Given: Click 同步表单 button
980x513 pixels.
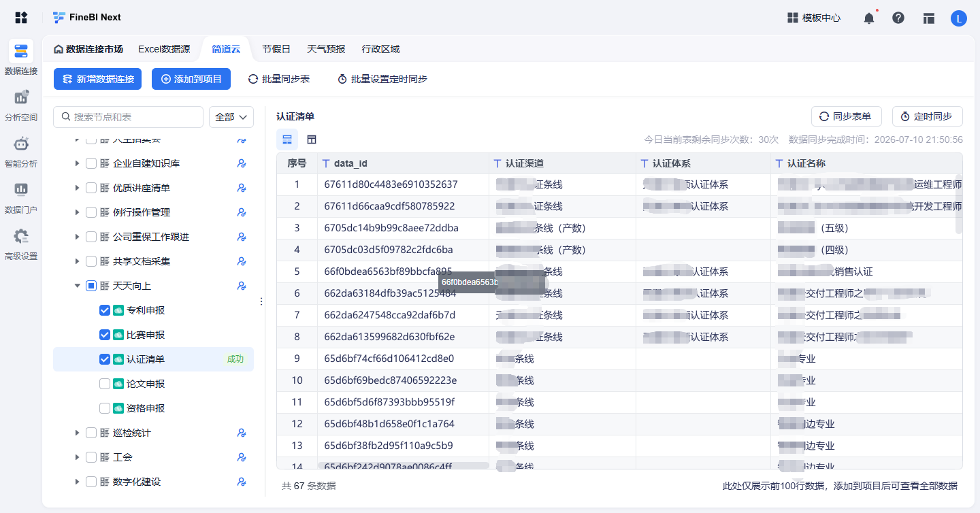Looking at the screenshot, I should tap(847, 116).
